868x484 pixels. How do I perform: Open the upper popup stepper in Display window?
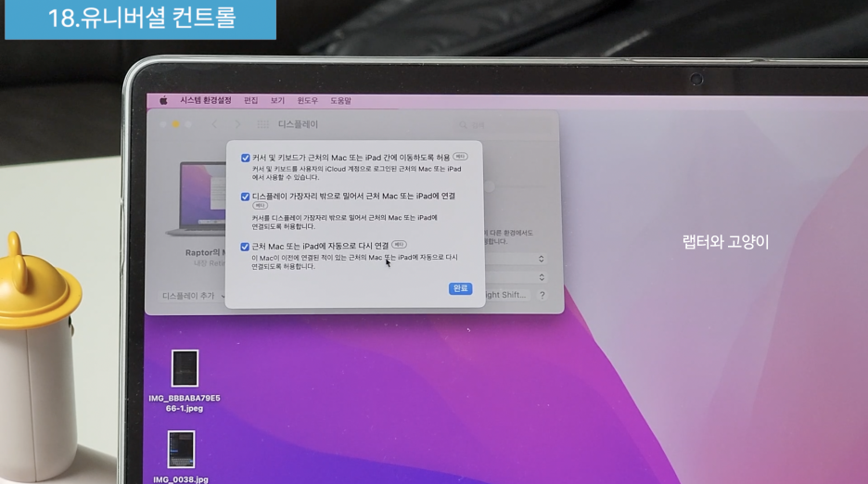click(x=541, y=259)
